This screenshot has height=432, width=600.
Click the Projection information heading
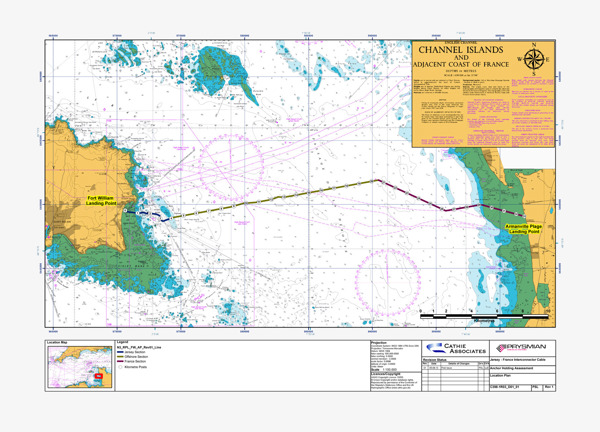click(385, 341)
